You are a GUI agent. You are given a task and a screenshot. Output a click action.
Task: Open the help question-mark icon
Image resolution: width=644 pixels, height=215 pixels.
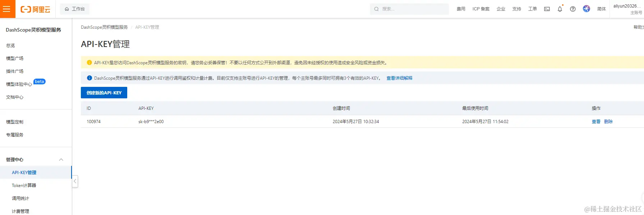[573, 9]
